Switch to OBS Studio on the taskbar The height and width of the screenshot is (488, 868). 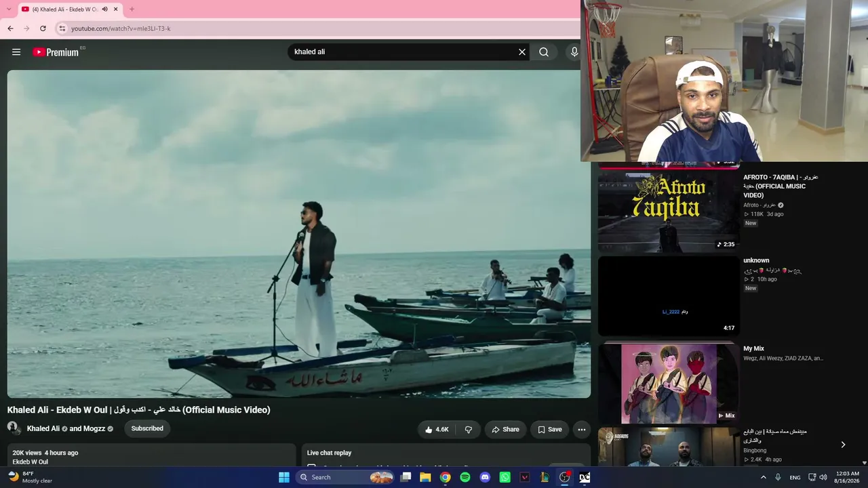click(564, 477)
